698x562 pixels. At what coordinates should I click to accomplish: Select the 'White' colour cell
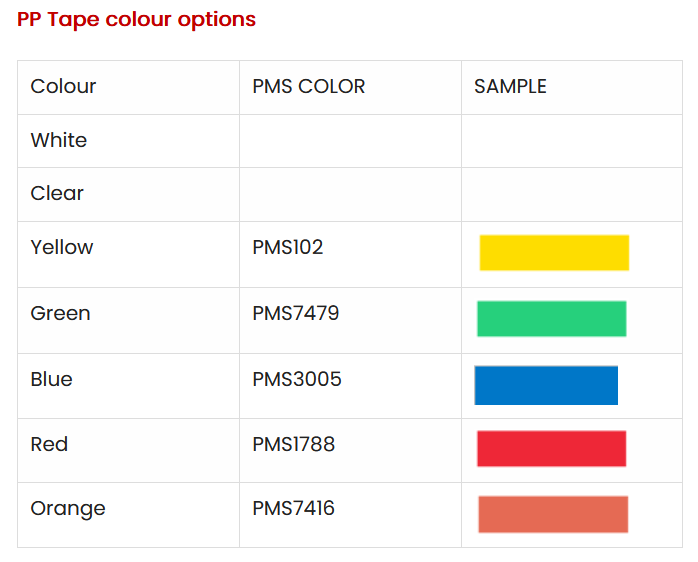click(59, 141)
